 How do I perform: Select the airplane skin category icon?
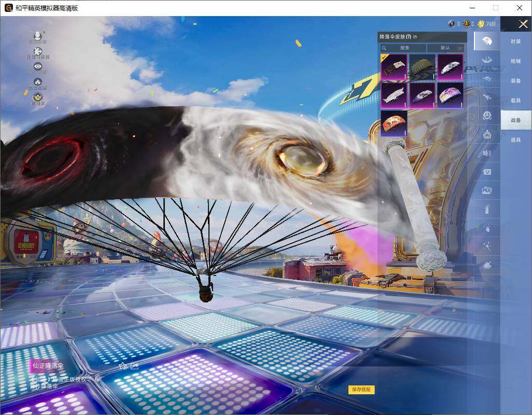click(x=487, y=98)
